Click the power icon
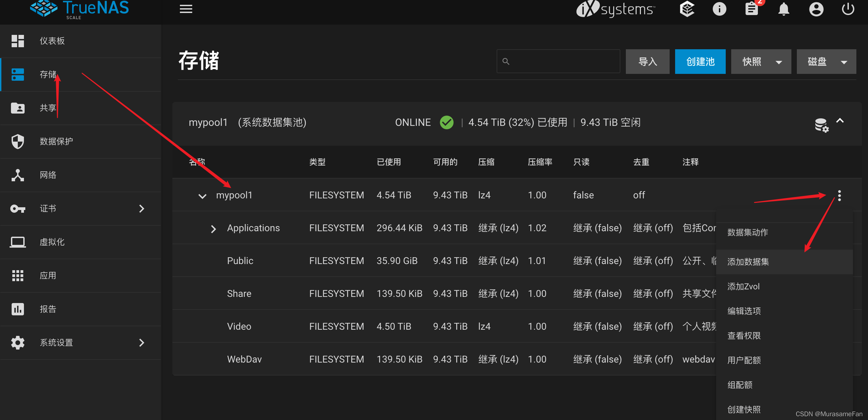The width and height of the screenshot is (868, 420). coord(848,9)
